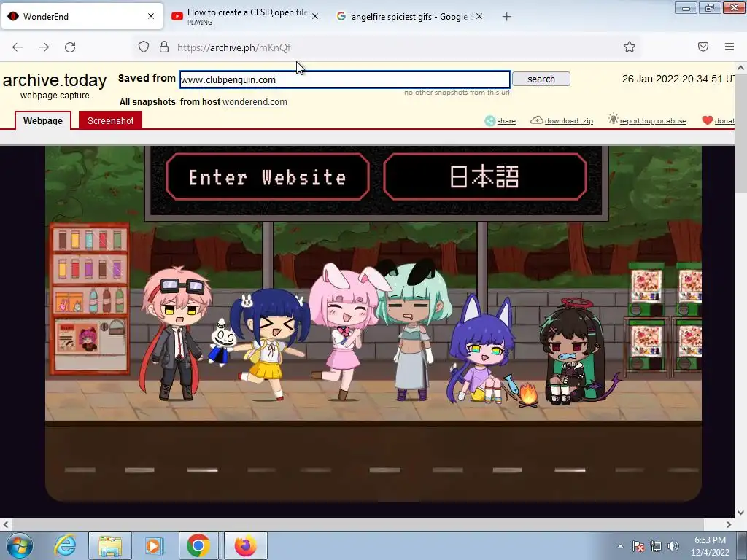
Task: Click the Saved from URL text field
Action: tap(345, 79)
